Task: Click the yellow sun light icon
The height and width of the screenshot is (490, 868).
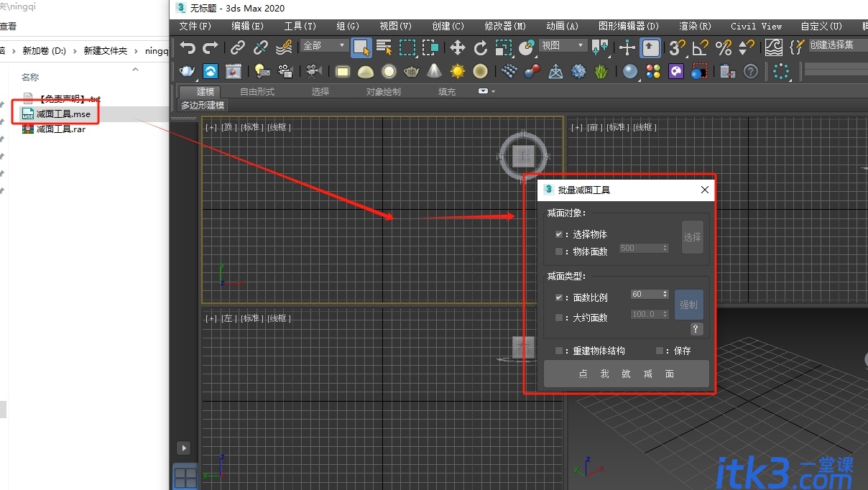Action: coord(458,71)
